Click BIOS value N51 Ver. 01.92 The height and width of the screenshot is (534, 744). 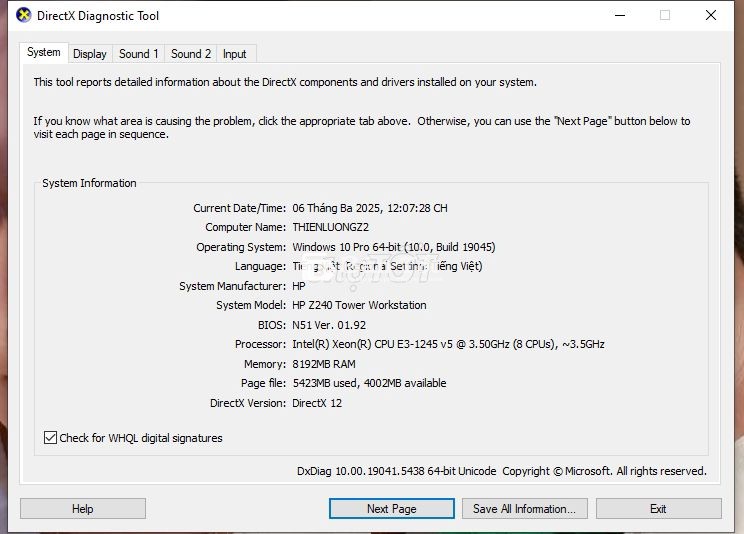click(329, 325)
